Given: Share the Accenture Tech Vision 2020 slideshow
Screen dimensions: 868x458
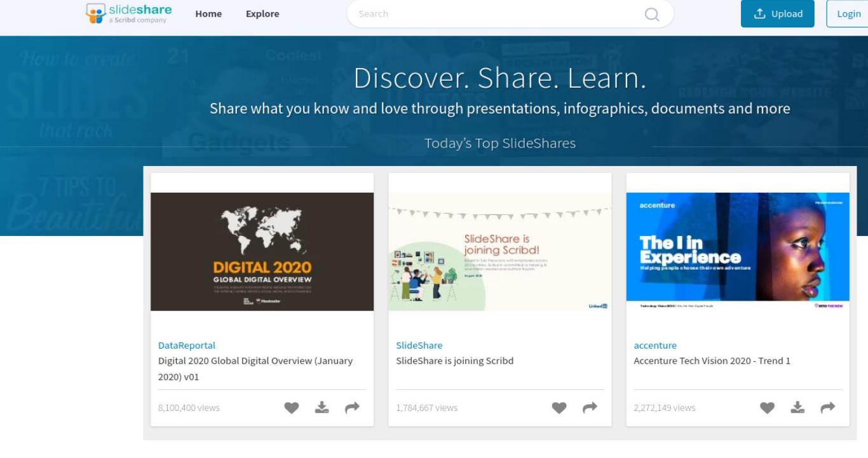Looking at the screenshot, I should 827,408.
